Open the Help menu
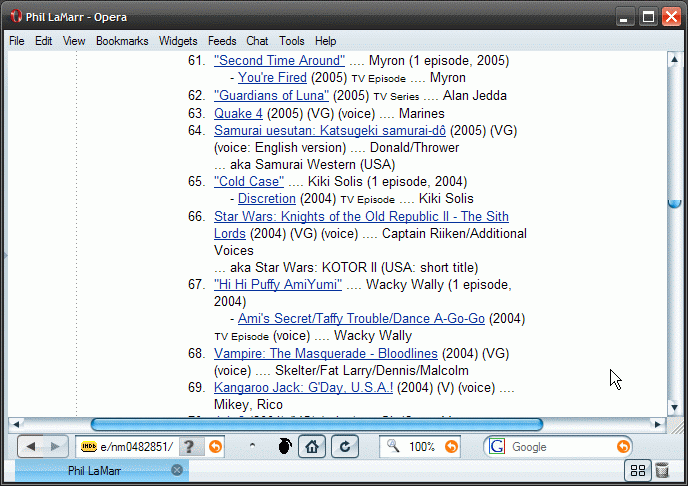The image size is (688, 486). pos(326,41)
